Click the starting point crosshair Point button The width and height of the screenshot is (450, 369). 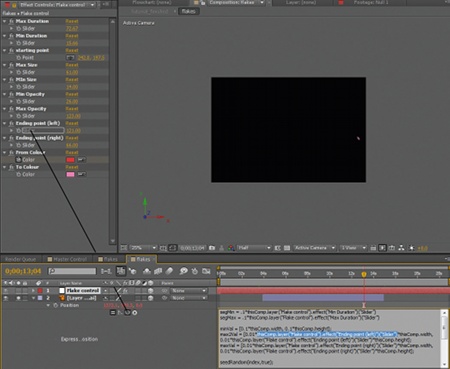pyautogui.click(x=70, y=58)
